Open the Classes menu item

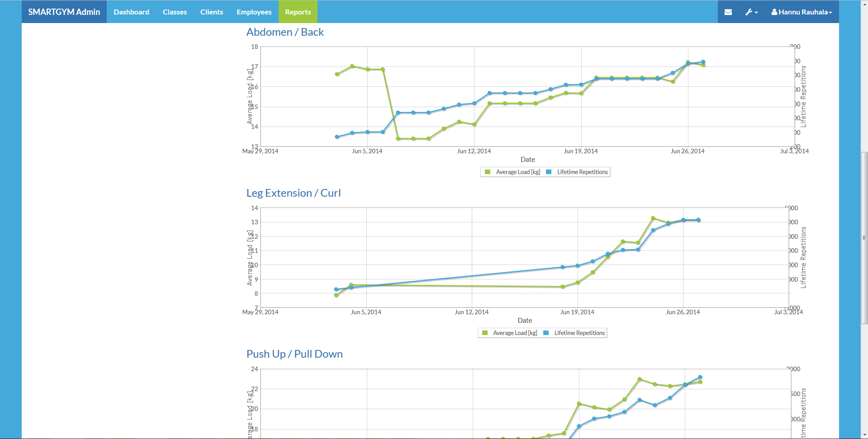(175, 12)
